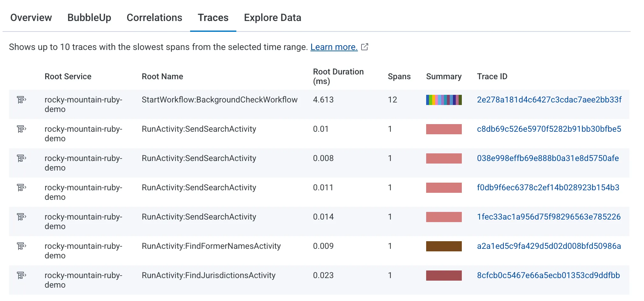Open trace icon in row with duration 0.01

21,129
